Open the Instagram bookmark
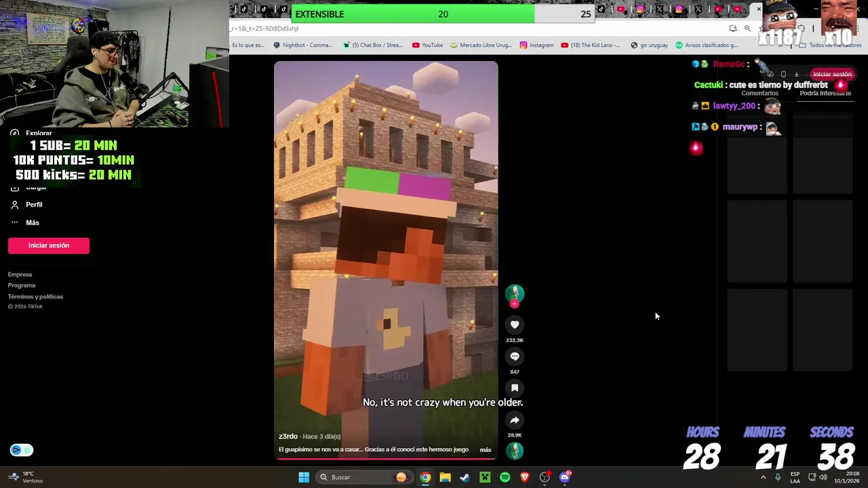 pyautogui.click(x=536, y=45)
